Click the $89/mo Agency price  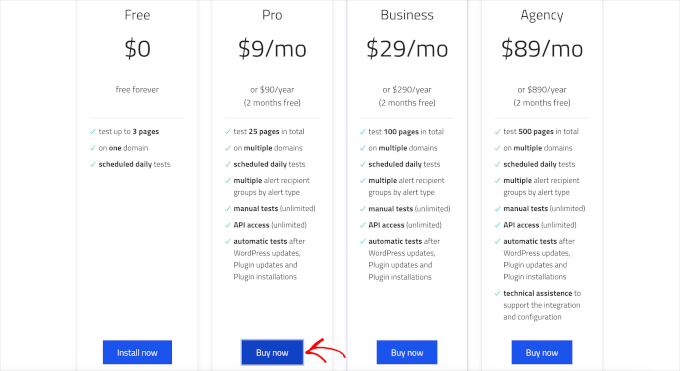(542, 49)
